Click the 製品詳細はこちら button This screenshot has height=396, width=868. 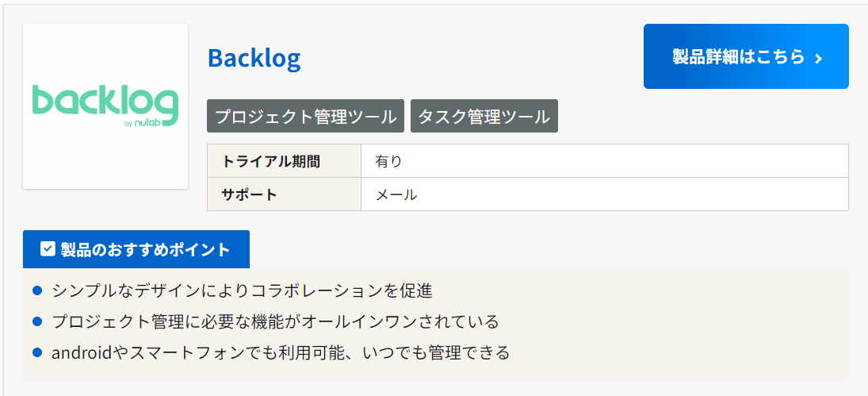coord(746,56)
